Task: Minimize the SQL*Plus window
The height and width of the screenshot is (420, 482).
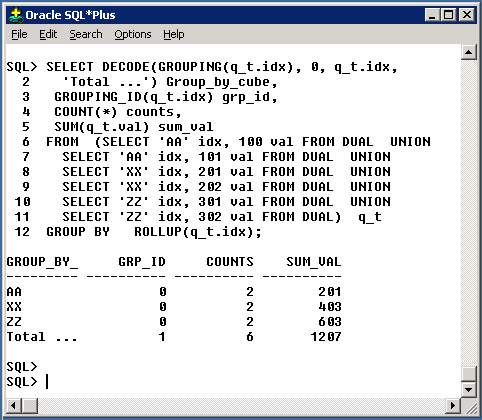Action: pyautogui.click(x=432, y=15)
